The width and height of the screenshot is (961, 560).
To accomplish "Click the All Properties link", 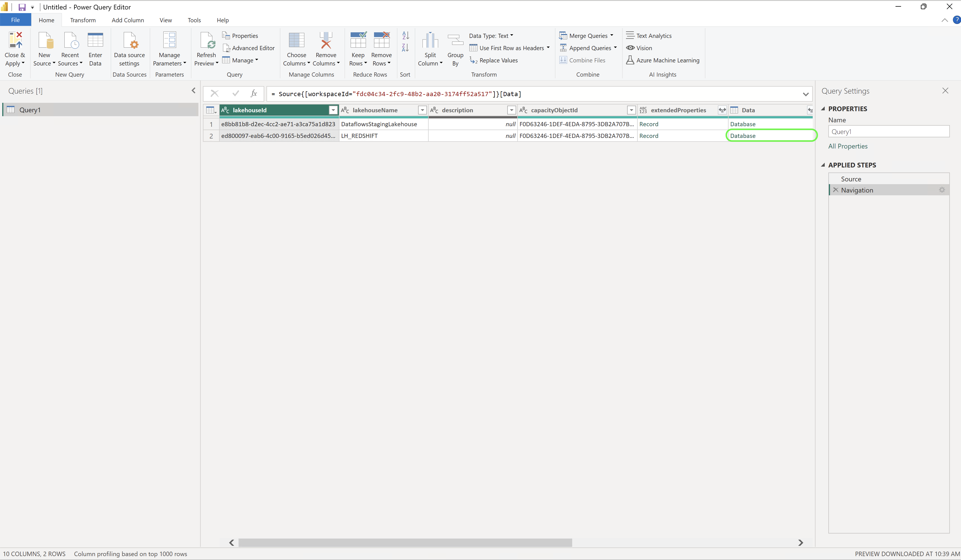I will coord(848,146).
